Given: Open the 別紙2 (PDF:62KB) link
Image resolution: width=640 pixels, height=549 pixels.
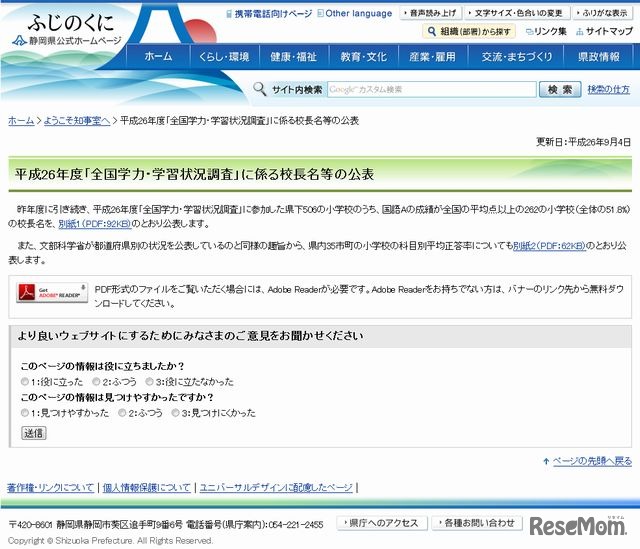Looking at the screenshot, I should pyautogui.click(x=549, y=246).
